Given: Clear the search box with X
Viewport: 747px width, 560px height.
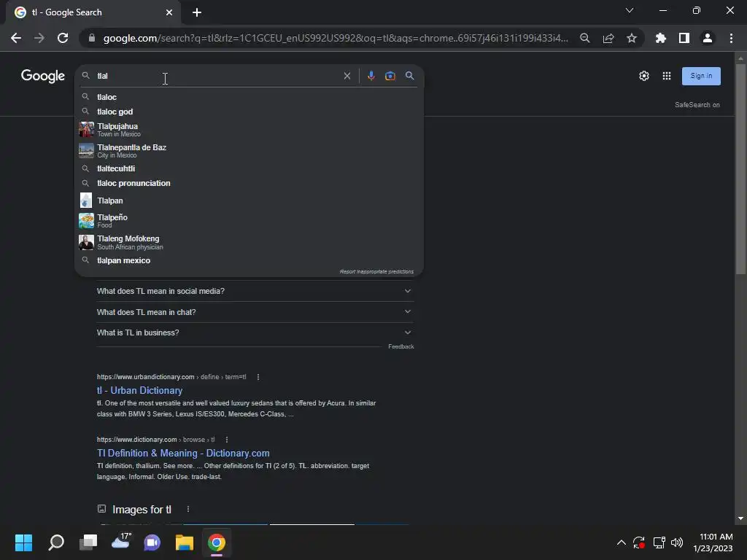Looking at the screenshot, I should pyautogui.click(x=347, y=76).
